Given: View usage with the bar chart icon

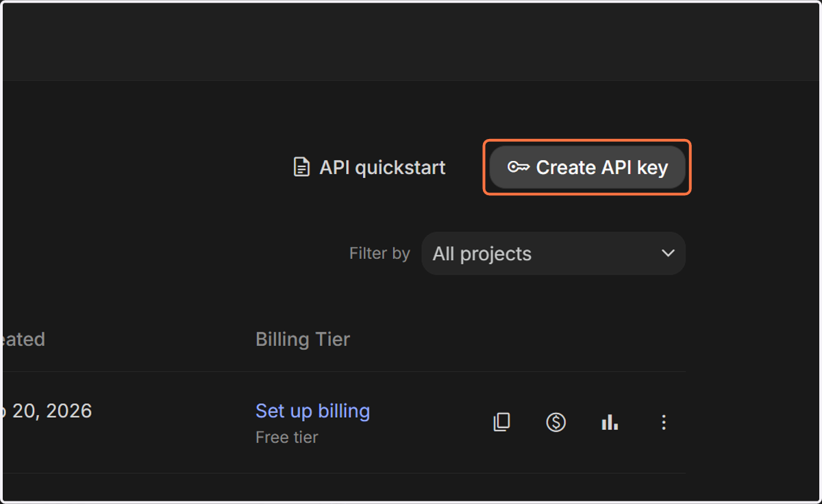Looking at the screenshot, I should tap(609, 423).
